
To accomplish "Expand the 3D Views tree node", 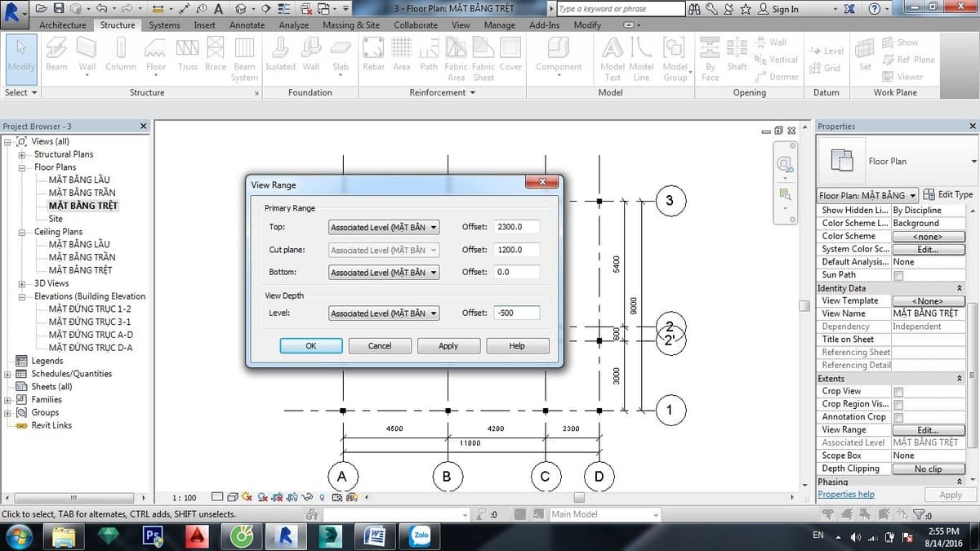I will [21, 283].
